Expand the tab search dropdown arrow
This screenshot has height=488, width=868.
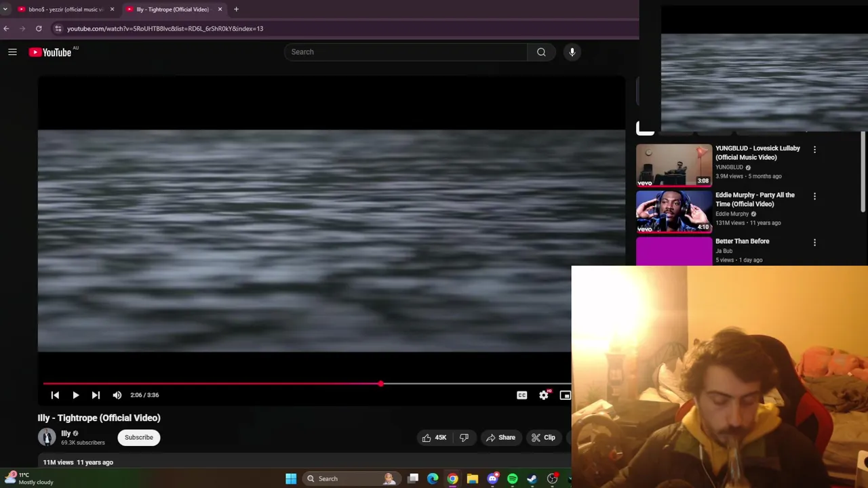5,9
